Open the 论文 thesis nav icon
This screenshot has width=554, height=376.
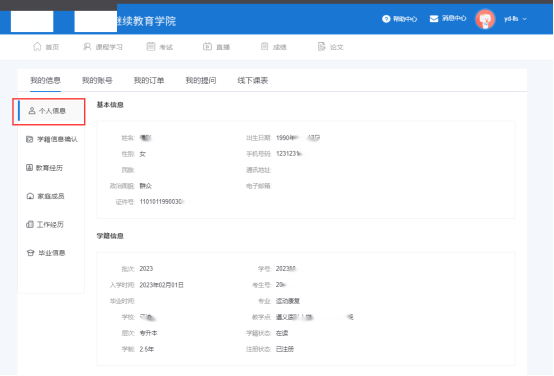321,47
